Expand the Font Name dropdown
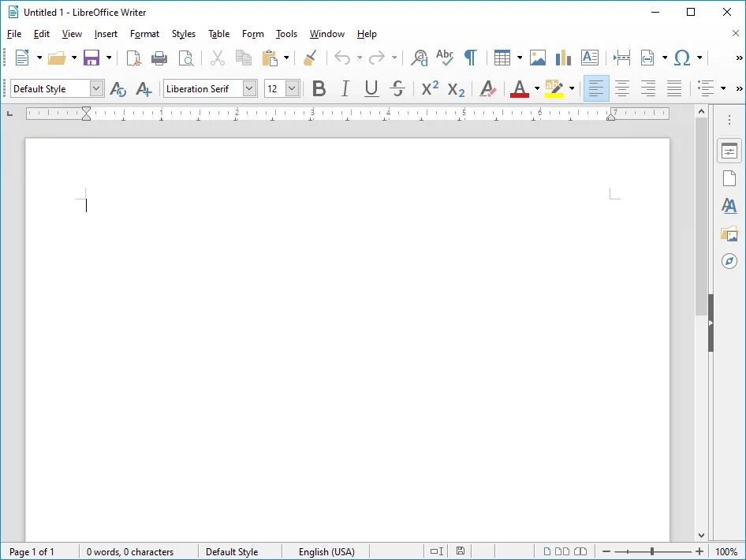The height and width of the screenshot is (560, 746). [x=249, y=88]
